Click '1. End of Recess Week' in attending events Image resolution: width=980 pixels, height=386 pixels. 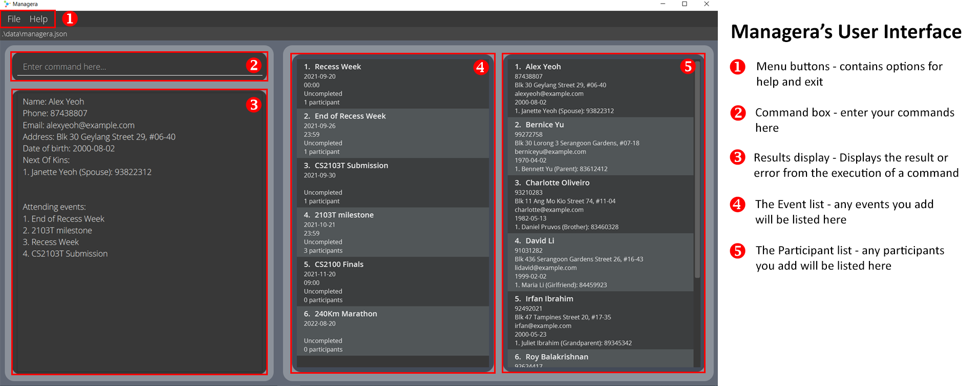pyautogui.click(x=63, y=219)
